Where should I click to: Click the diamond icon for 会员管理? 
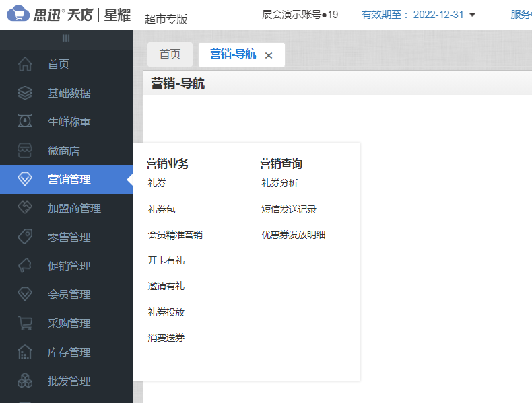[25, 294]
